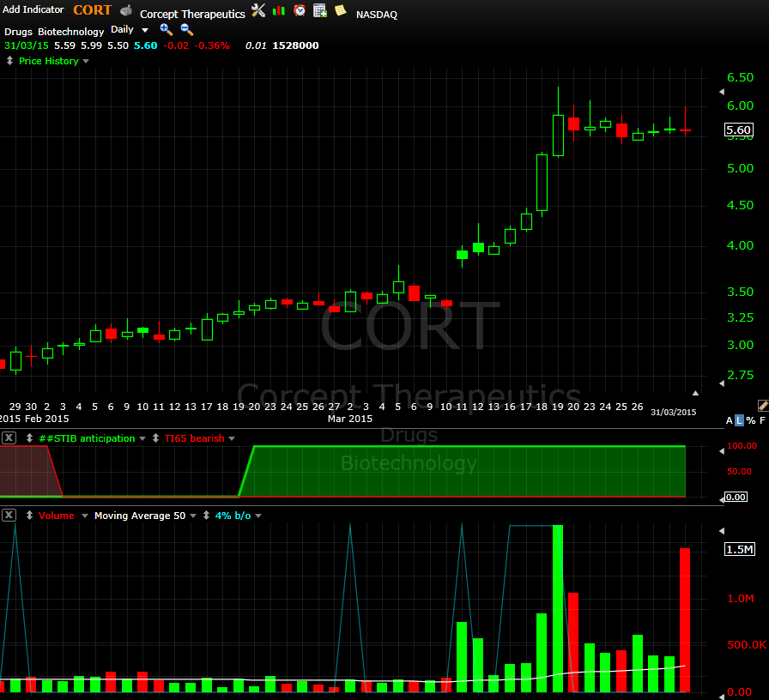Set an alert with the alarm clock icon
This screenshot has height=700, width=769.
(300, 10)
